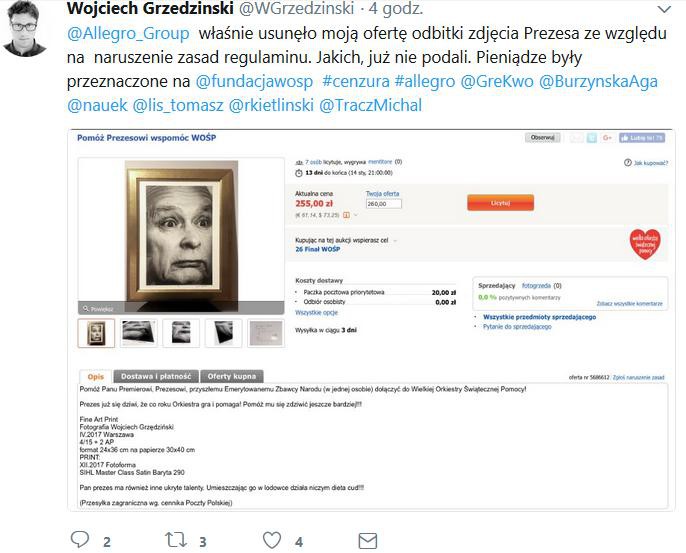
Task: Click the #cenzura hashtag
Action: [356, 81]
